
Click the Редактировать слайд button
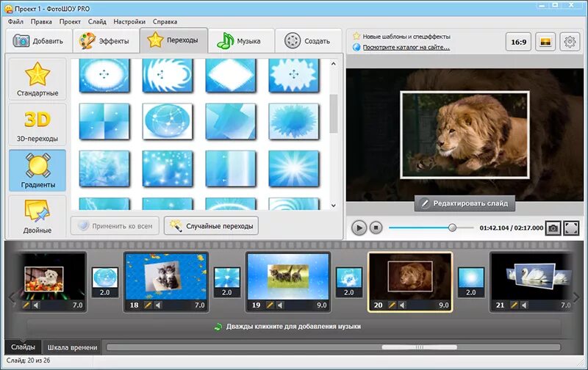point(465,203)
